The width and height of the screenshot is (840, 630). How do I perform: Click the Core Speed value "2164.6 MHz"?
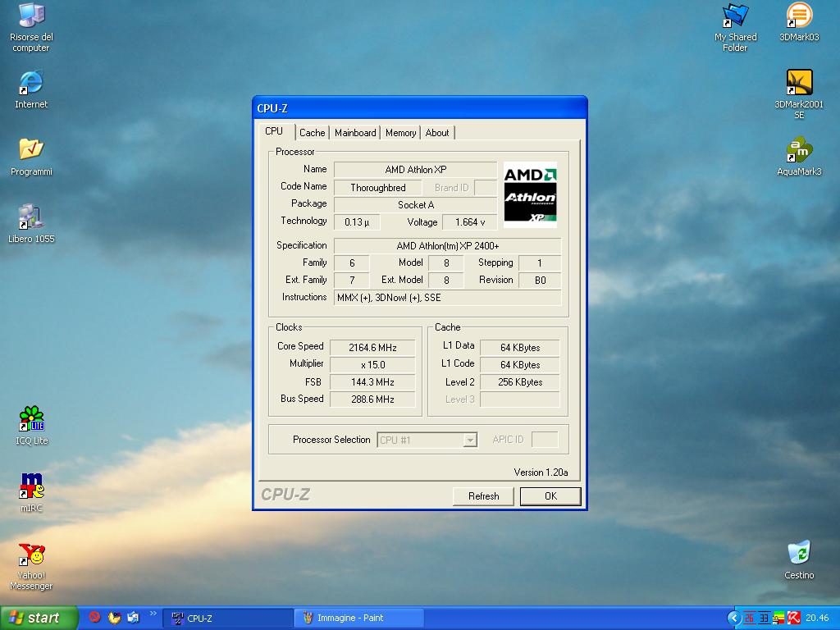click(372, 348)
